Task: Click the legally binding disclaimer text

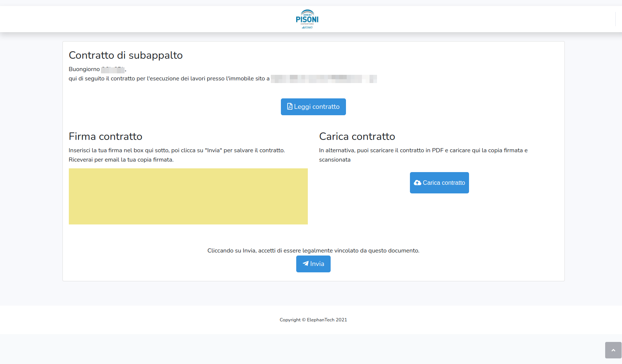Action: (x=313, y=251)
